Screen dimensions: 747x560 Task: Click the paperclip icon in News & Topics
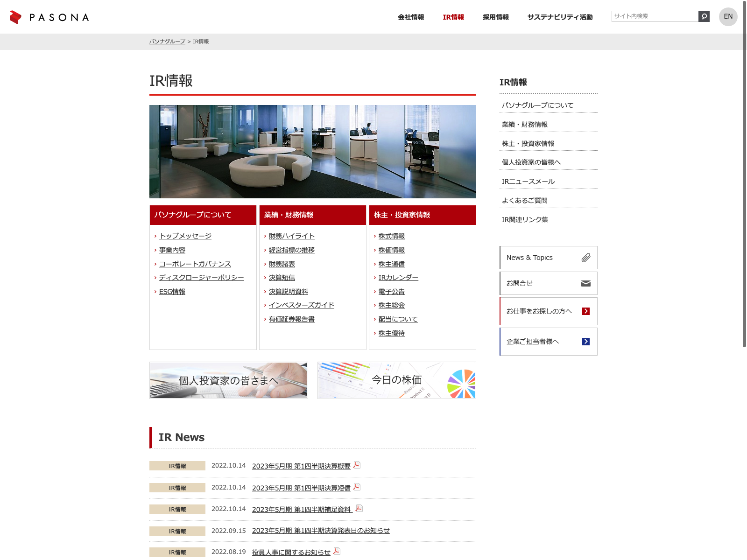click(x=586, y=258)
